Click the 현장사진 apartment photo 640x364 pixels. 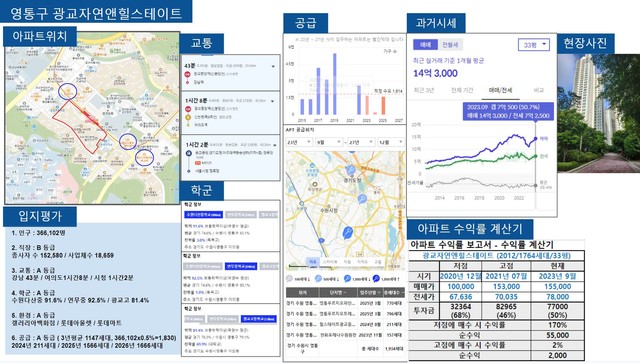[598, 113]
